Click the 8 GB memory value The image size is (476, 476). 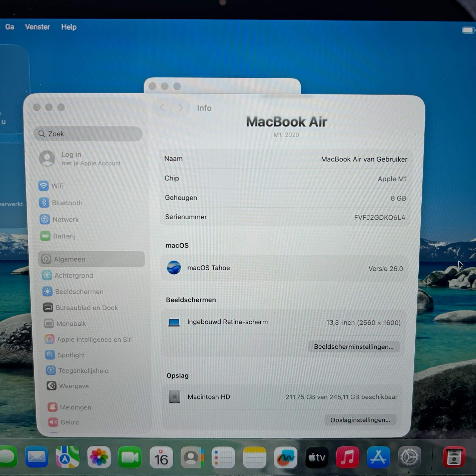pos(398,198)
